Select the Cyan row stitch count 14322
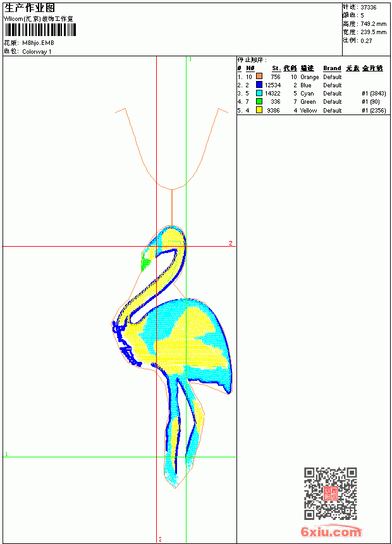This screenshot has height=544, width=392. pyautogui.click(x=273, y=94)
